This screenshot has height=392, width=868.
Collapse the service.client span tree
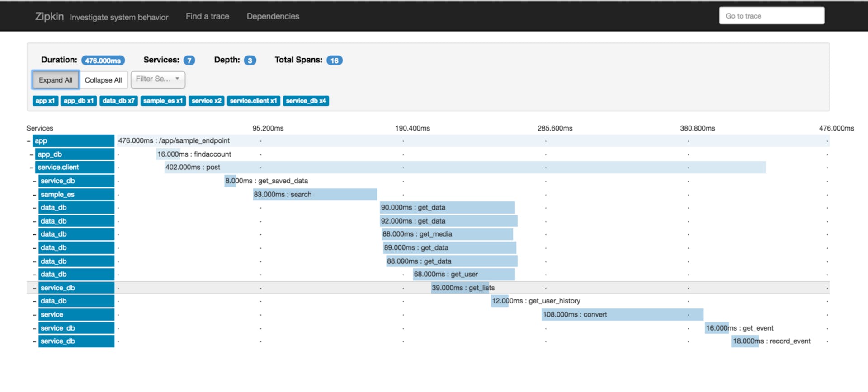[x=31, y=168]
